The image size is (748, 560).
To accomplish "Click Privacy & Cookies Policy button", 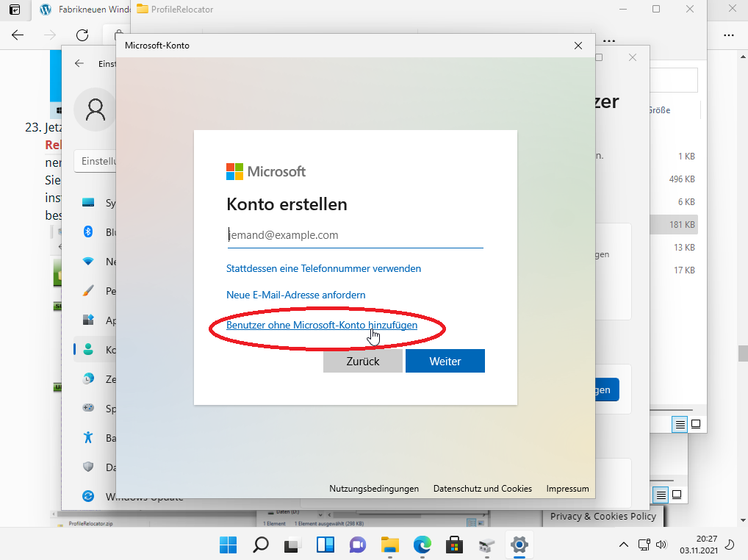I will click(603, 516).
